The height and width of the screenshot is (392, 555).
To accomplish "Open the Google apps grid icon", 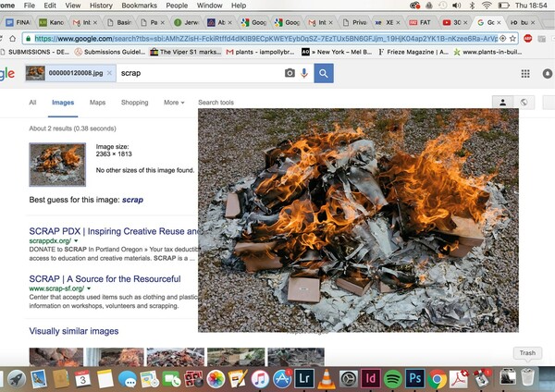I will (x=525, y=74).
